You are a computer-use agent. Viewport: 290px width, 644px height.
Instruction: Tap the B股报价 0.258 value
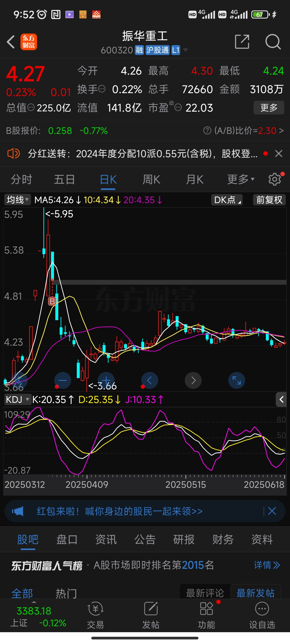(60, 131)
